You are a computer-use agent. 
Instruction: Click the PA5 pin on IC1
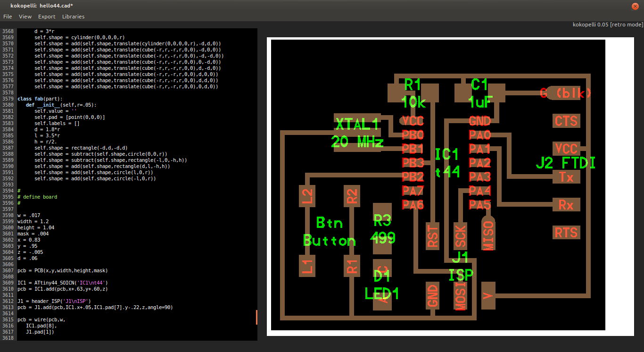480,205
